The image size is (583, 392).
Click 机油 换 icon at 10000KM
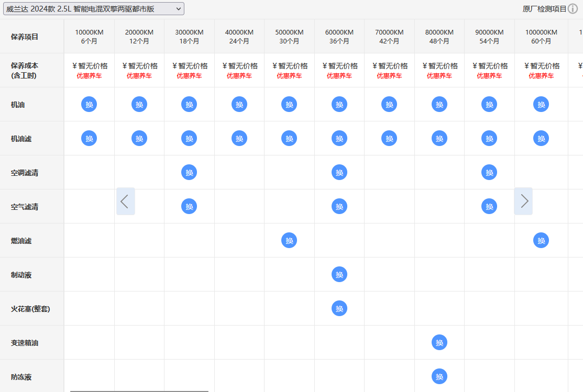(x=89, y=104)
